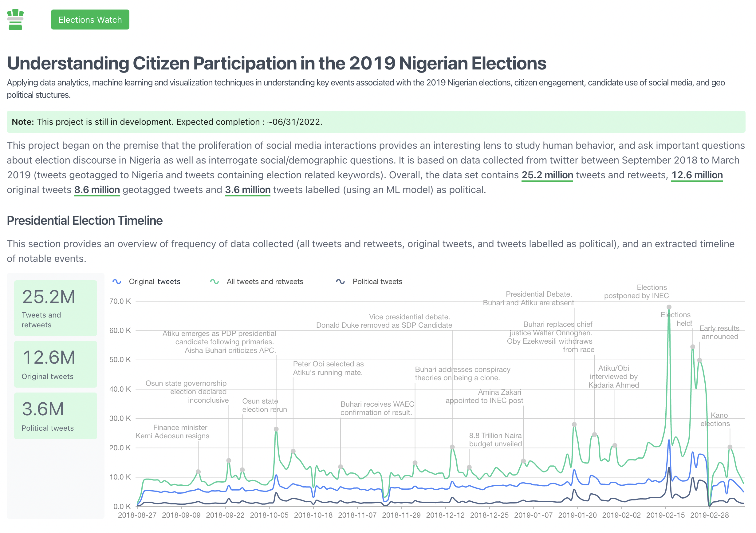Select the Political tweets legend wave icon
This screenshot has width=756, height=533.
point(340,281)
